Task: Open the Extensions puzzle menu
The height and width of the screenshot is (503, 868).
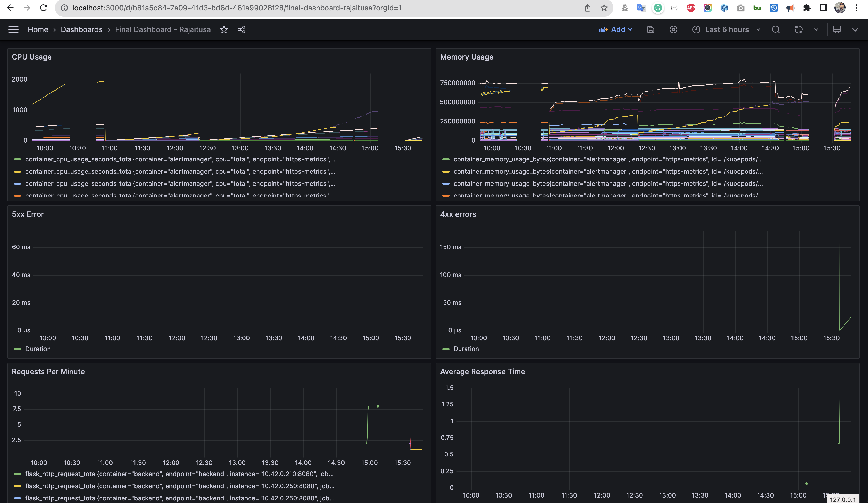Action: 807,8
